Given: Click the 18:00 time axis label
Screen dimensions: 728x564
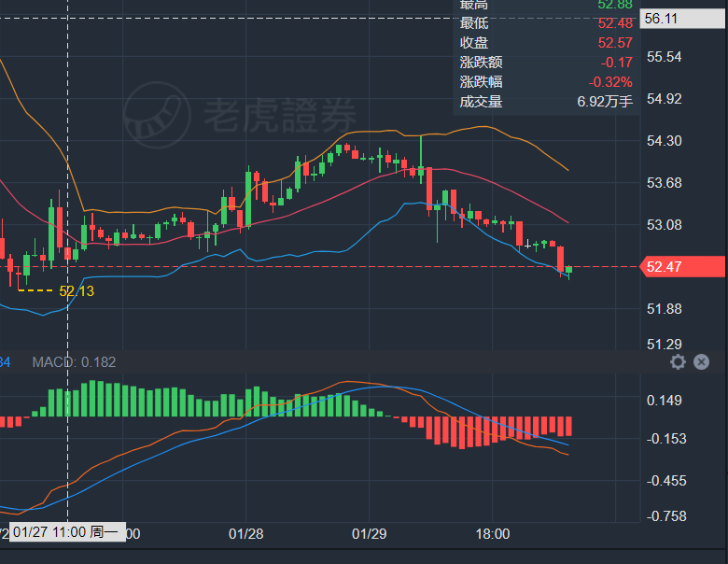Looking at the screenshot, I should pyautogui.click(x=493, y=534).
